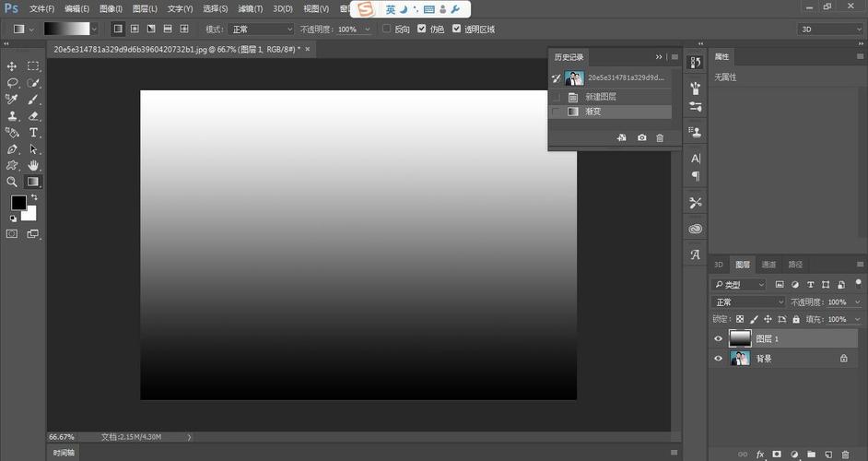Select the 新建图层 history state
Viewport: 868px width, 461px height.
pos(601,97)
